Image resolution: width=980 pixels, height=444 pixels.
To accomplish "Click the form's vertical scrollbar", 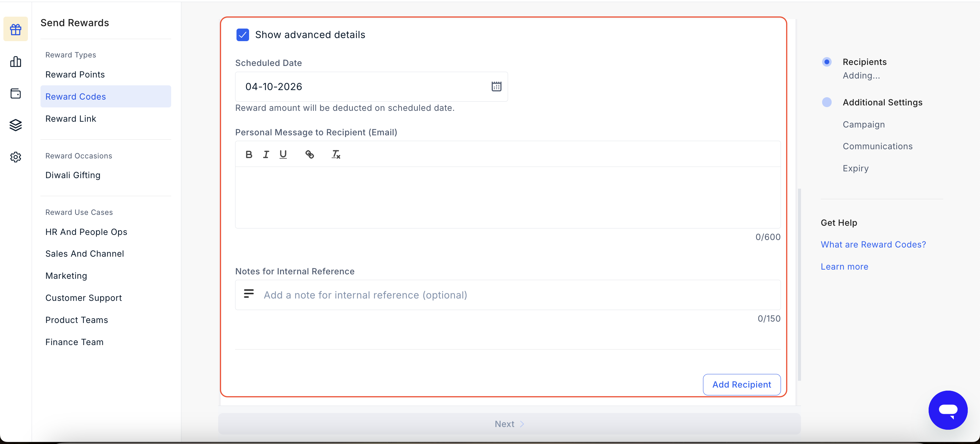I will click(x=799, y=284).
